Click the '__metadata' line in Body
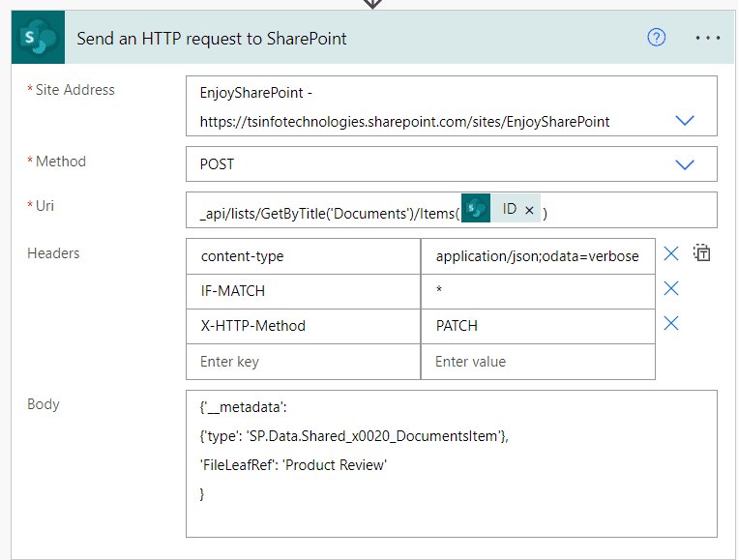The image size is (738, 560). 243,407
